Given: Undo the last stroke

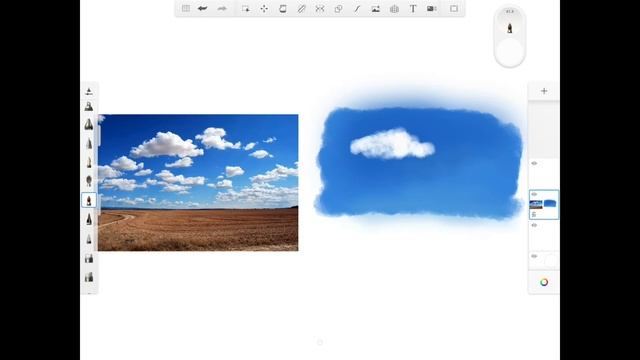Looking at the screenshot, I should (x=202, y=9).
